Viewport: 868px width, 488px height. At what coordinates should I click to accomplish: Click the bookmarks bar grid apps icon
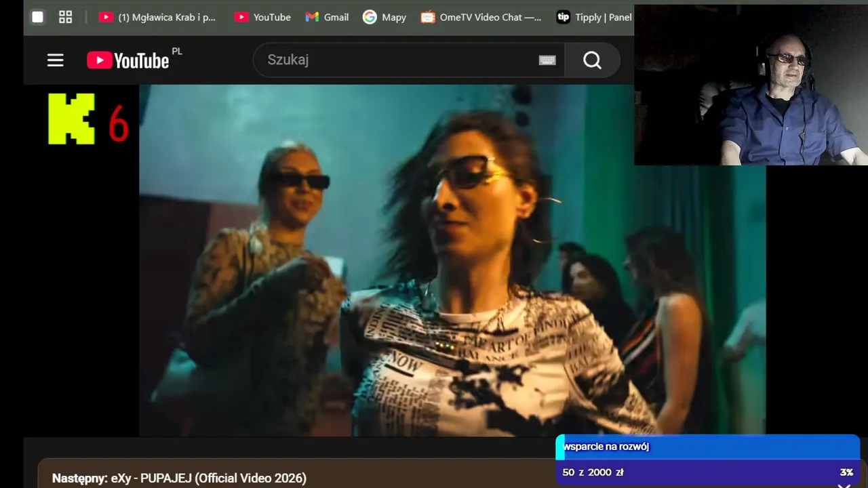(x=65, y=17)
